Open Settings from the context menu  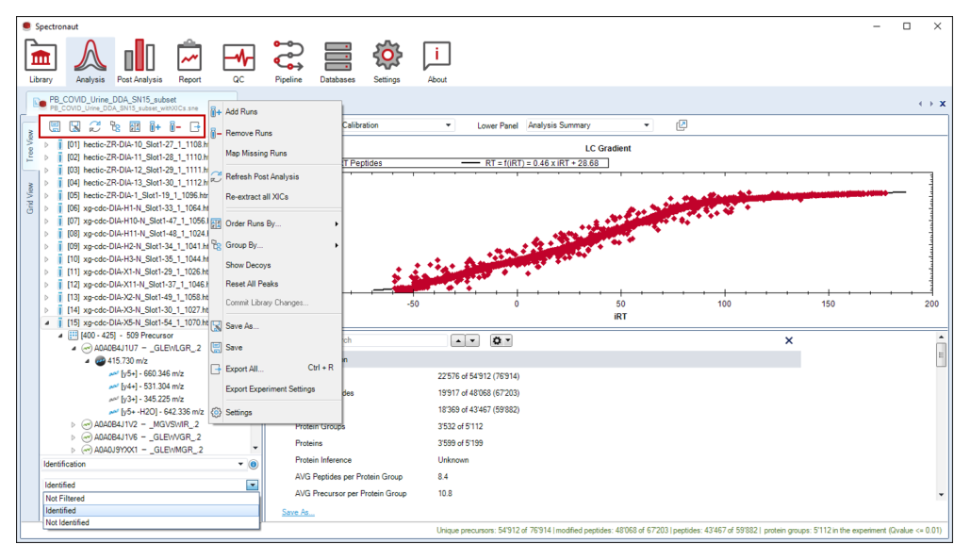pos(275,412)
